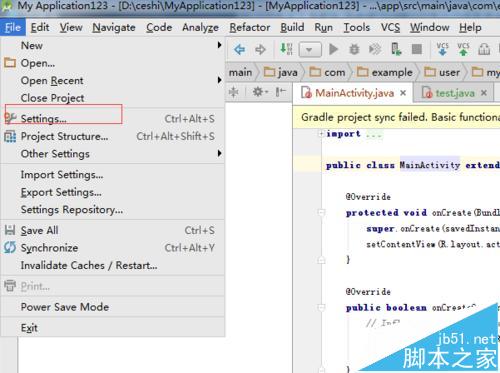Click the VCS update project icon
500x373 pixels.
(x=443, y=49)
